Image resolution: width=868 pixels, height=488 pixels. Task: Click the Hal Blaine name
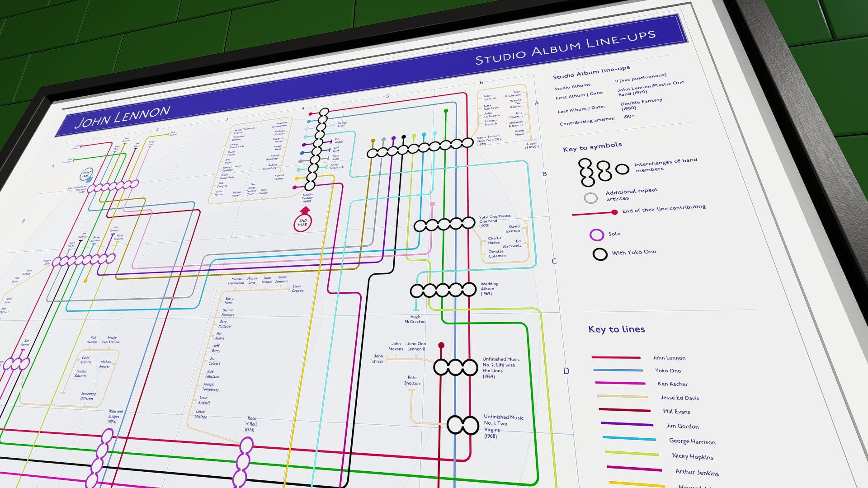[219, 336]
